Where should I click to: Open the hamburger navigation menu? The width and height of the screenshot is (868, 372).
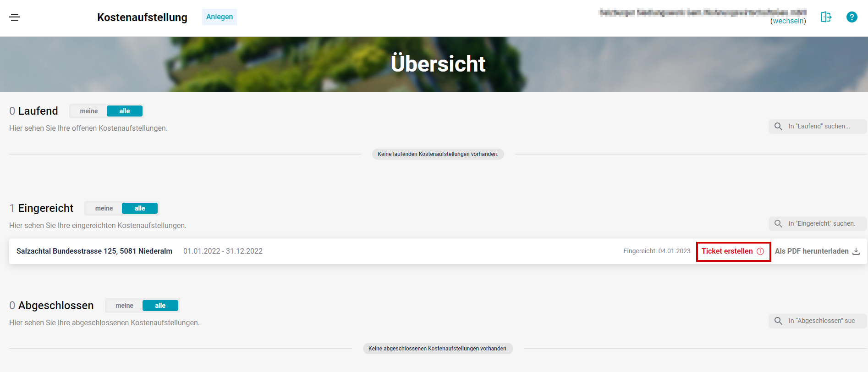click(x=15, y=17)
